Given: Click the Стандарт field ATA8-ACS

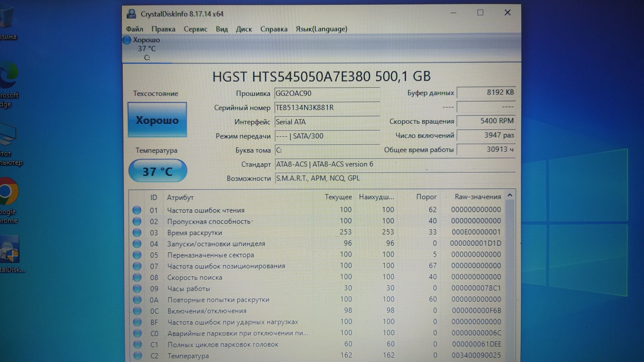Looking at the screenshot, I should 395,164.
